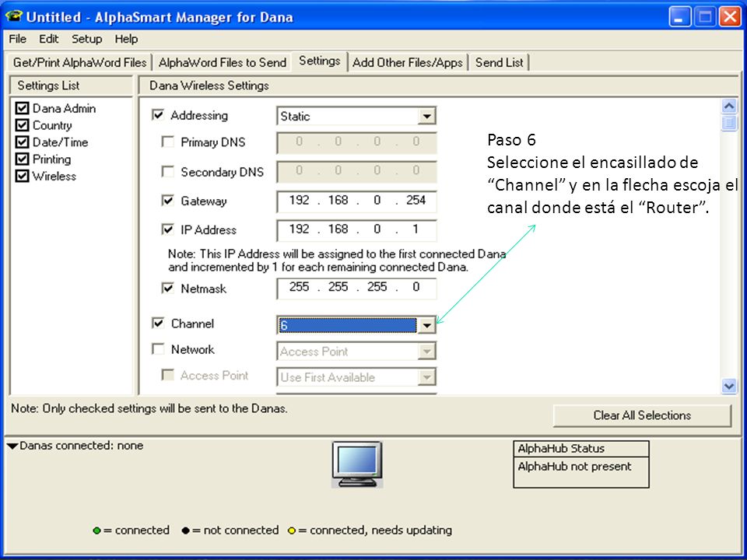Open the Send List tab
Viewport: 747px width, 560px height.
click(x=500, y=62)
